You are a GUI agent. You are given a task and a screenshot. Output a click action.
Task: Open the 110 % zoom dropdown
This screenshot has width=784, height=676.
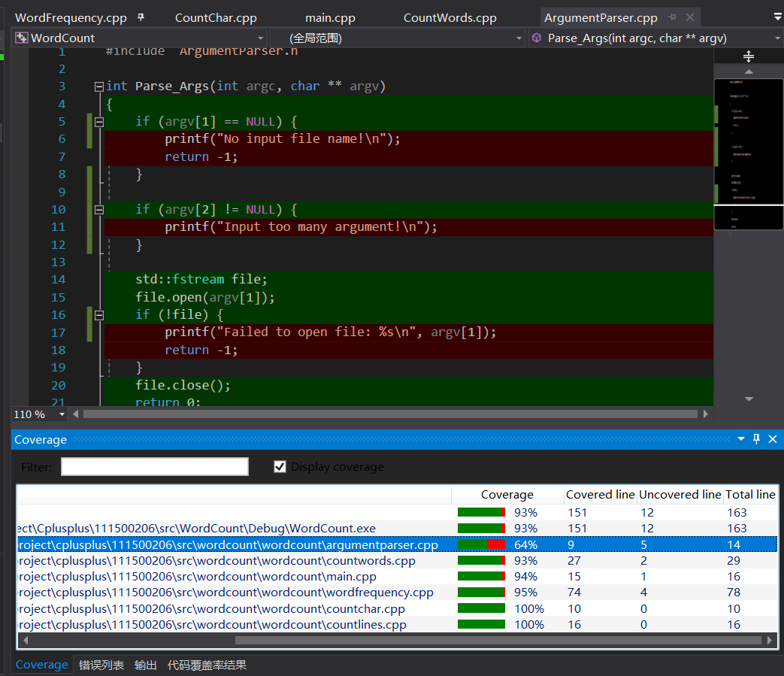62,414
